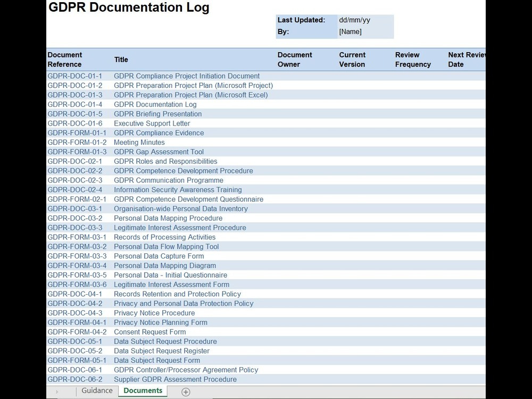Select Personal Data Mapping Procedure title
Viewport: 532px width, 399px height.
[168, 219]
